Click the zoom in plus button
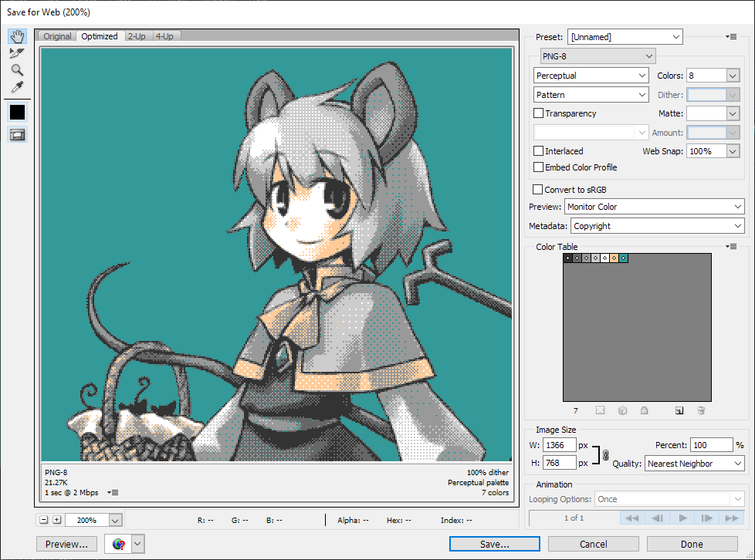This screenshot has width=755, height=560. click(x=57, y=520)
